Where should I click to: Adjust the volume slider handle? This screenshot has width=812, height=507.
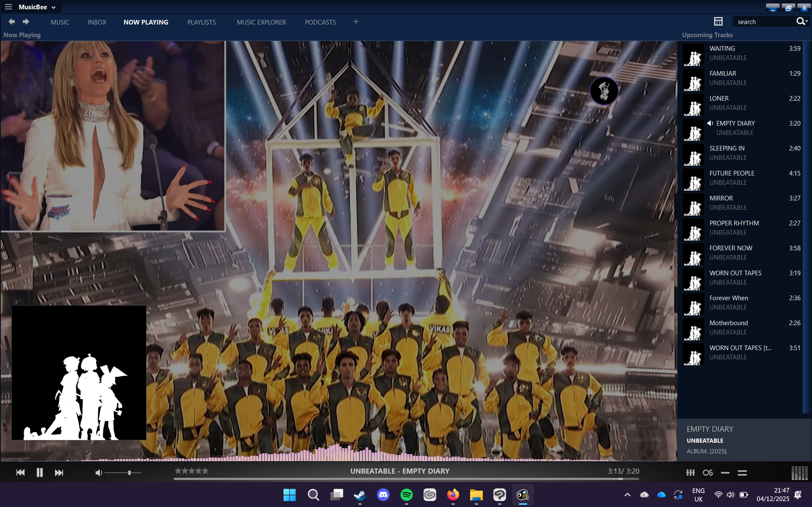129,472
